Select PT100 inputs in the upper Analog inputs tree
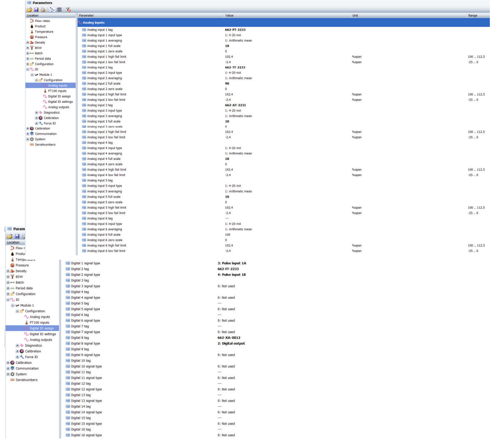Screen dimensions: 490x448 [x=57, y=91]
